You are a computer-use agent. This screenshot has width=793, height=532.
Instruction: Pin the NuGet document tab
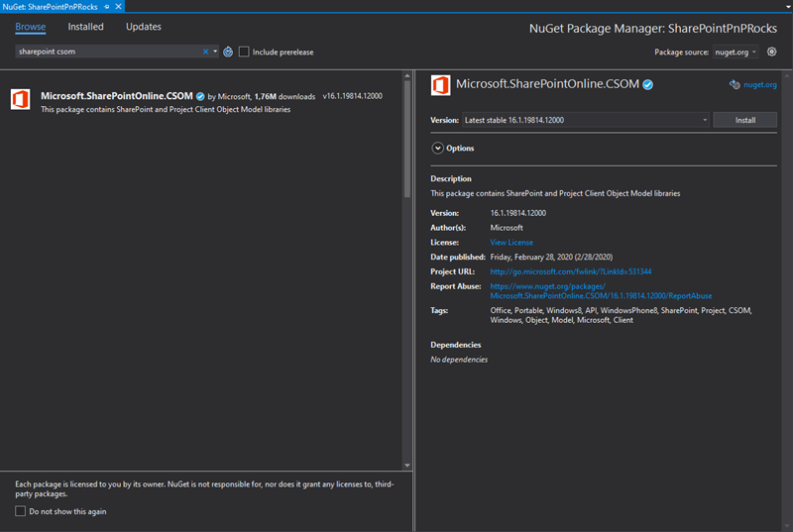(107, 6)
